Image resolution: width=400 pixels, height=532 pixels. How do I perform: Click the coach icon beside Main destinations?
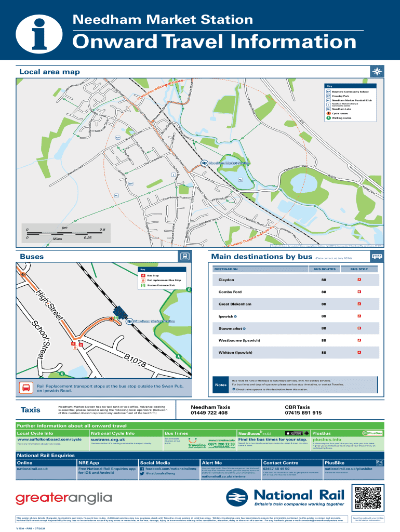[377, 257]
